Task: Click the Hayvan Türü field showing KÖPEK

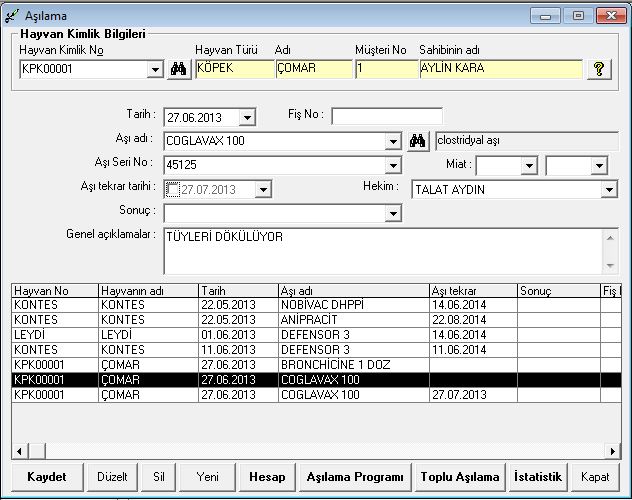Action: coord(235,69)
